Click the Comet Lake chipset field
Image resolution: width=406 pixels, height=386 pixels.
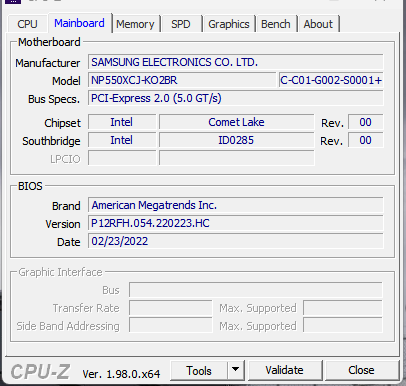(x=236, y=122)
